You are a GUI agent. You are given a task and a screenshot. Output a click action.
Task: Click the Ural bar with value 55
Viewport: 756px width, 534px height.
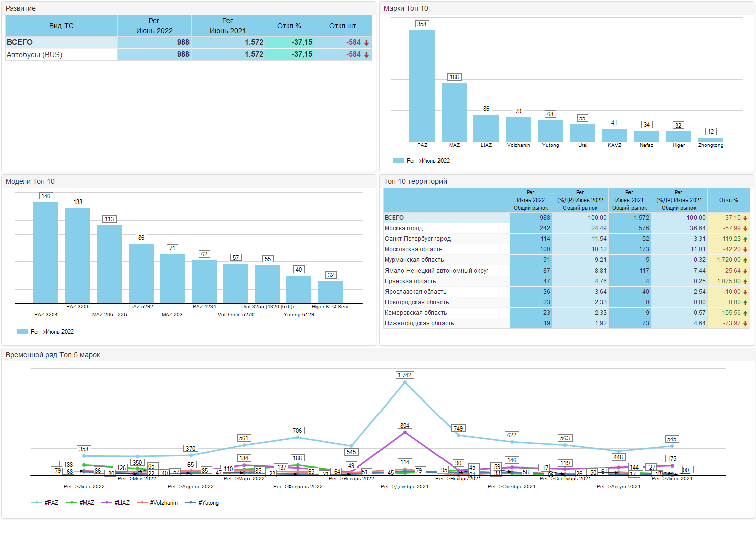pos(582,133)
